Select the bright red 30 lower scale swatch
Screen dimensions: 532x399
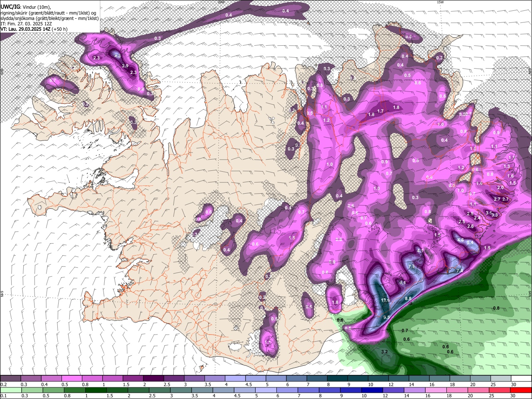[x=521, y=390]
